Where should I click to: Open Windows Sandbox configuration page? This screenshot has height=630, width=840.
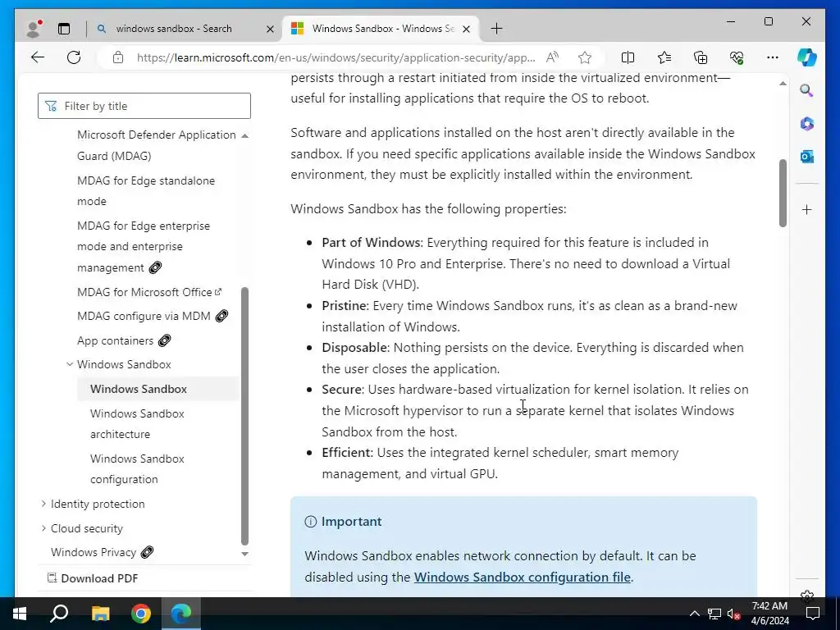tap(137, 468)
